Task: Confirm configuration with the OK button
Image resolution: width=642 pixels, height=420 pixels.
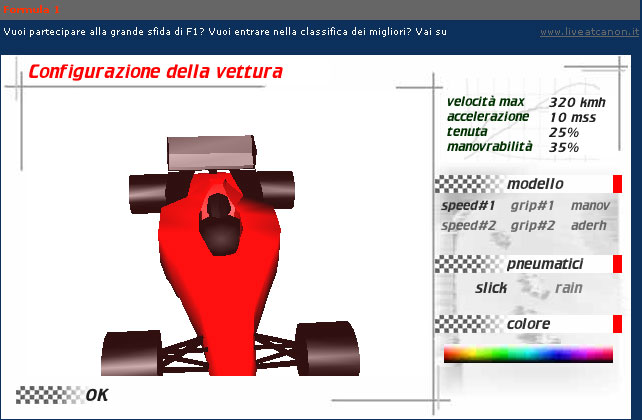Action: (96, 395)
